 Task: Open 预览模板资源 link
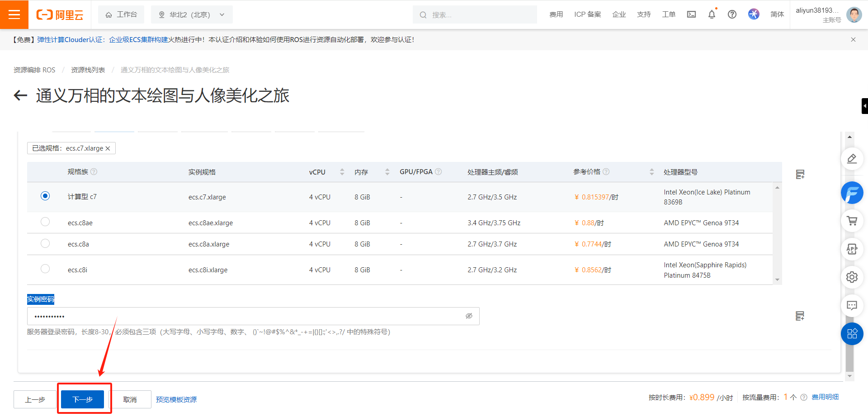coord(176,399)
